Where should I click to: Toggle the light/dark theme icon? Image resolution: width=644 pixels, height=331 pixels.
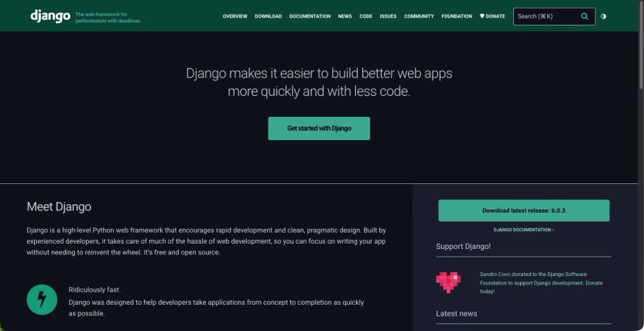603,16
